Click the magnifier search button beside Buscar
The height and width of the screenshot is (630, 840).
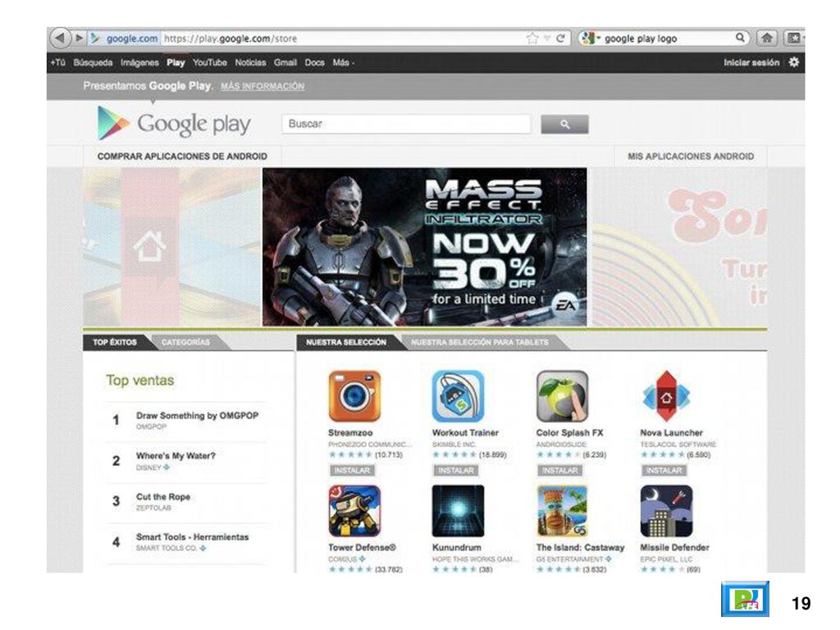click(564, 125)
